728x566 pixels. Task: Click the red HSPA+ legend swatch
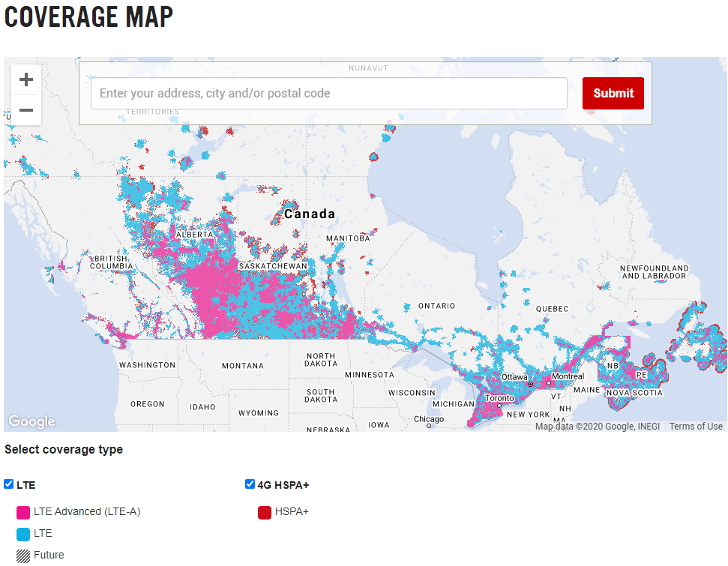pos(264,512)
